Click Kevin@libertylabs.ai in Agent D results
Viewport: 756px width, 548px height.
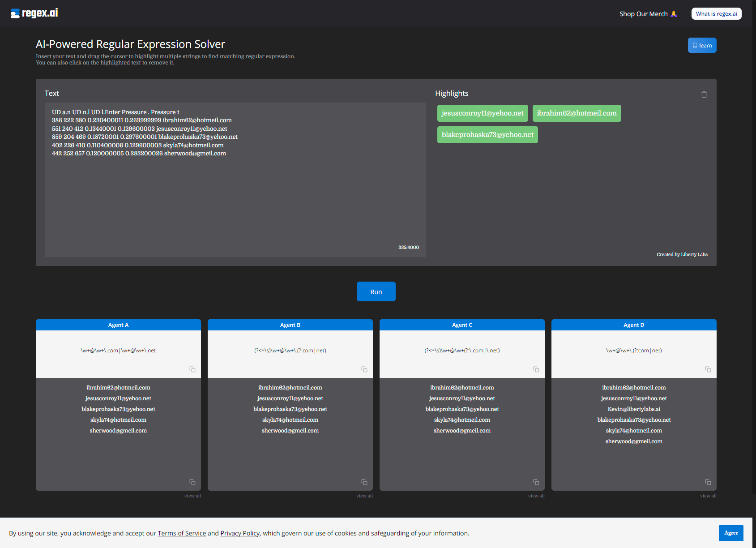(634, 409)
